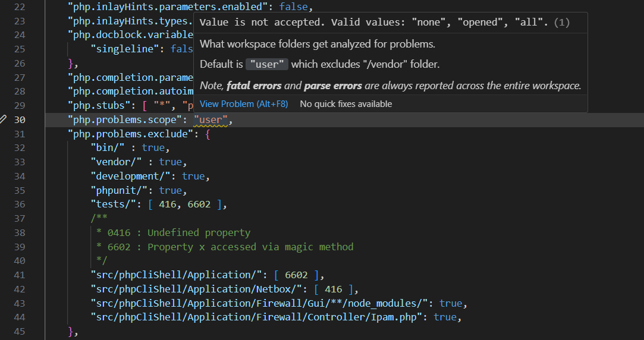The height and width of the screenshot is (340, 644).
Task: Click line number 36 in the gutter
Action: click(x=19, y=204)
